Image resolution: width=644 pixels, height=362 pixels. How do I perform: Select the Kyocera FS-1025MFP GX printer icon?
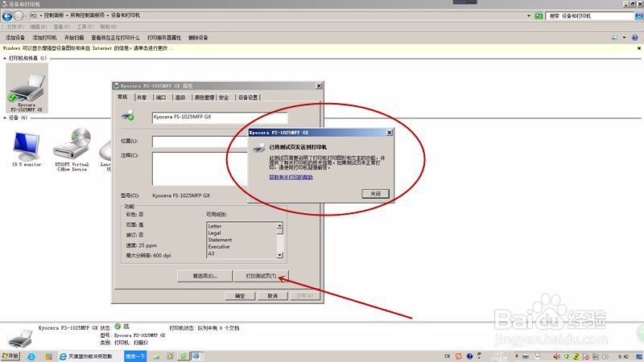pyautogui.click(x=27, y=88)
